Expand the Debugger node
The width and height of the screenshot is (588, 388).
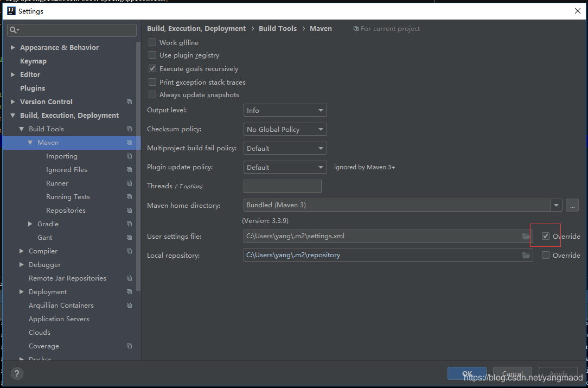[21, 265]
